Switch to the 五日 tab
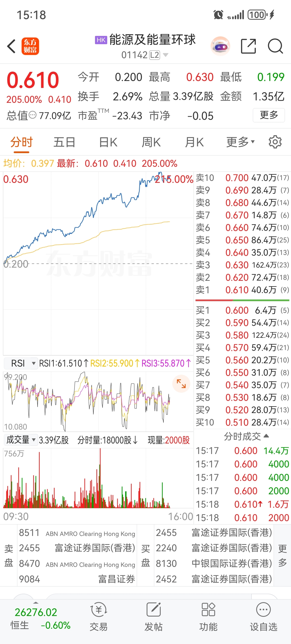Viewport: 291px width, 644px height. (x=64, y=142)
